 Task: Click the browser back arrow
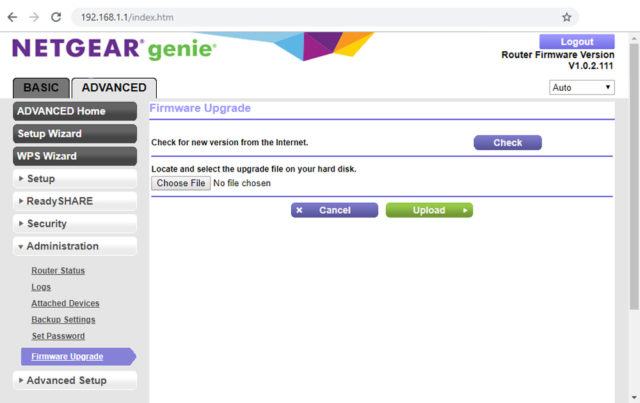coord(12,17)
